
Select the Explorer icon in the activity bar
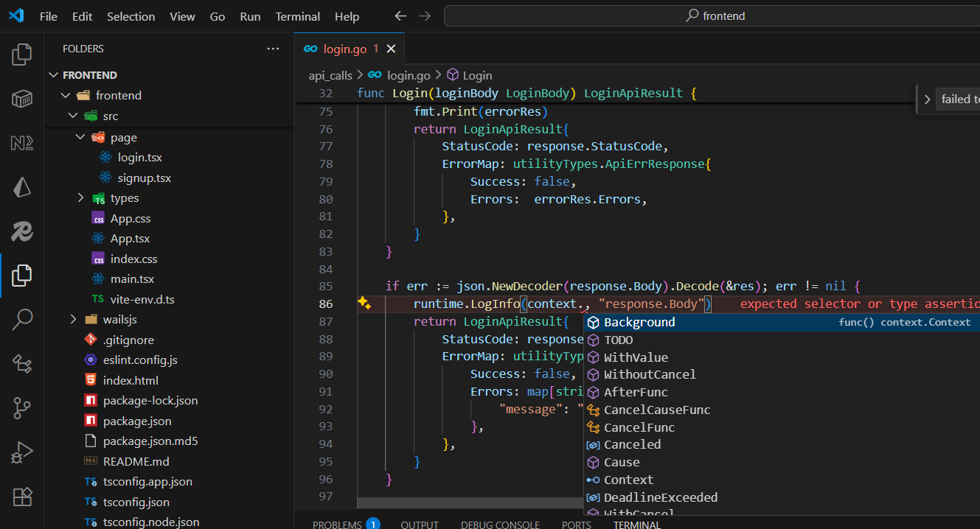pos(21,275)
